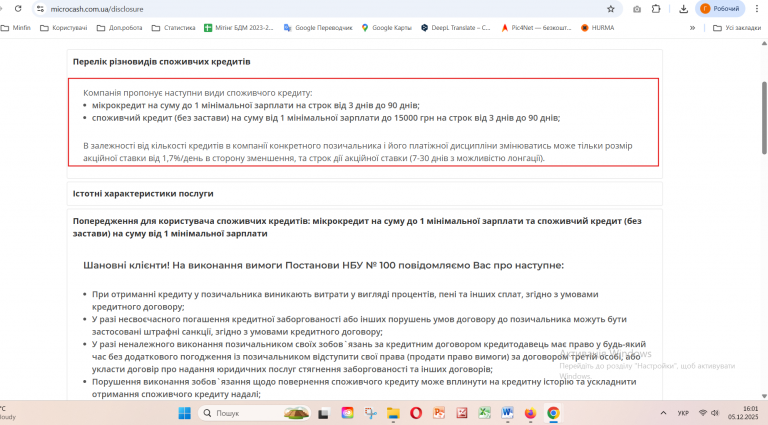Click the heading 'Попередження для користувача споживчих кредитів'
The image size is (768, 425).
click(x=357, y=227)
